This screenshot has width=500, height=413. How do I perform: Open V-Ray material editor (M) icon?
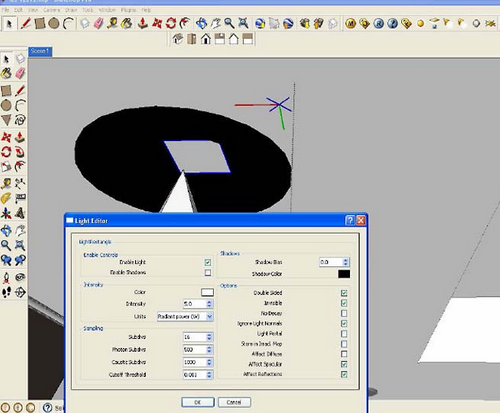pos(350,24)
